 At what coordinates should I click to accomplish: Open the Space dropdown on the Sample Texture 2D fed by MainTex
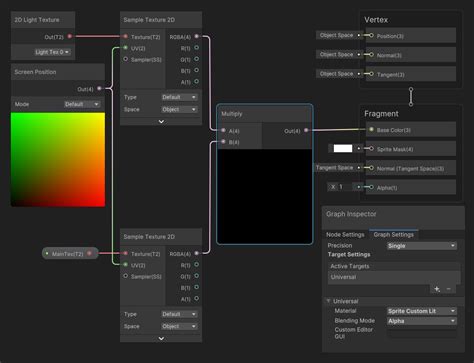coord(179,326)
